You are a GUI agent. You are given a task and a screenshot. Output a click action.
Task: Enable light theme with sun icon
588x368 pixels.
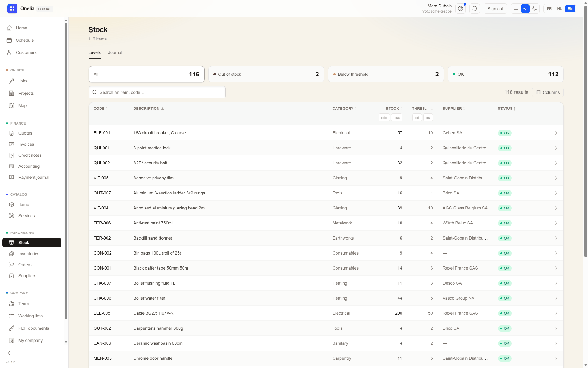click(x=525, y=9)
